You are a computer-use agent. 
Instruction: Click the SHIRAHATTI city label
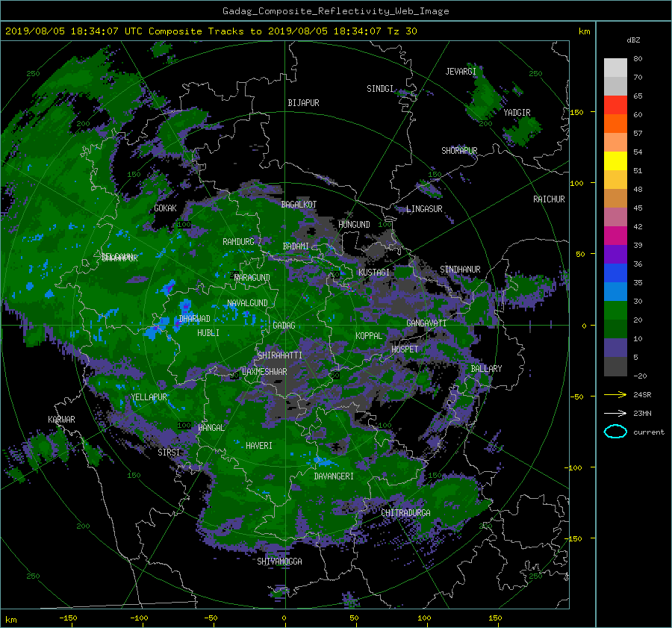pos(280,355)
